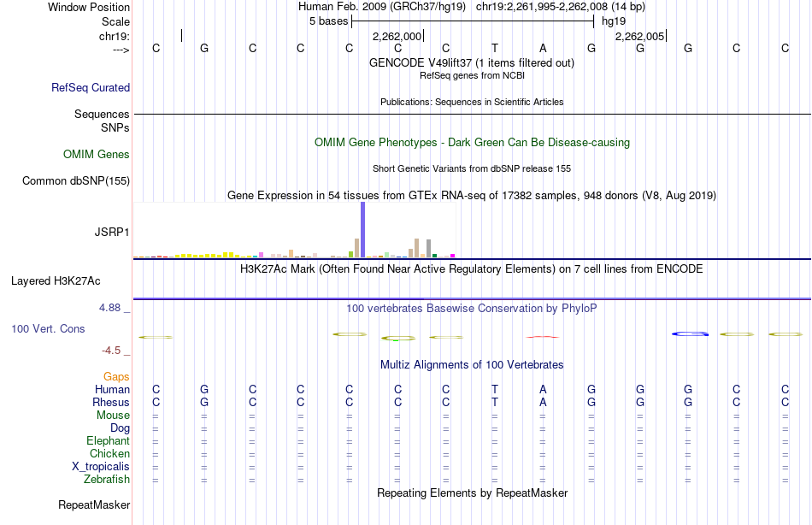Click the '--->' strand direction arrow
The image size is (812, 525).
121,50
